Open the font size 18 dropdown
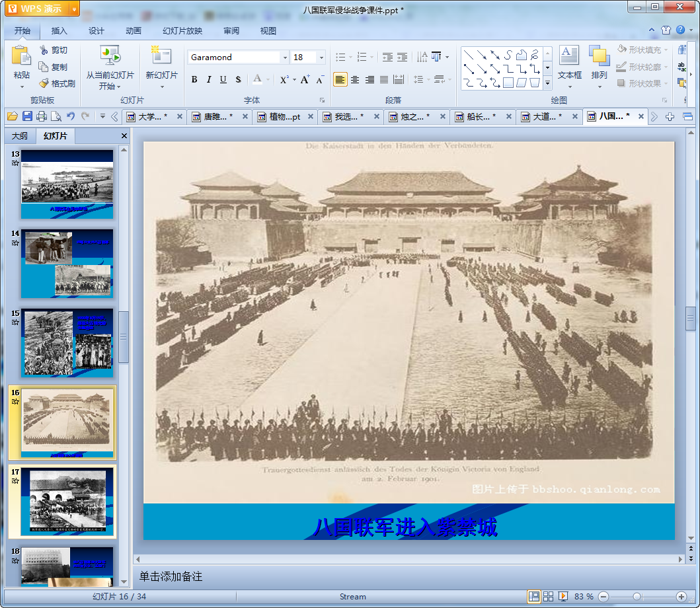The height and width of the screenshot is (608, 700). [x=321, y=57]
